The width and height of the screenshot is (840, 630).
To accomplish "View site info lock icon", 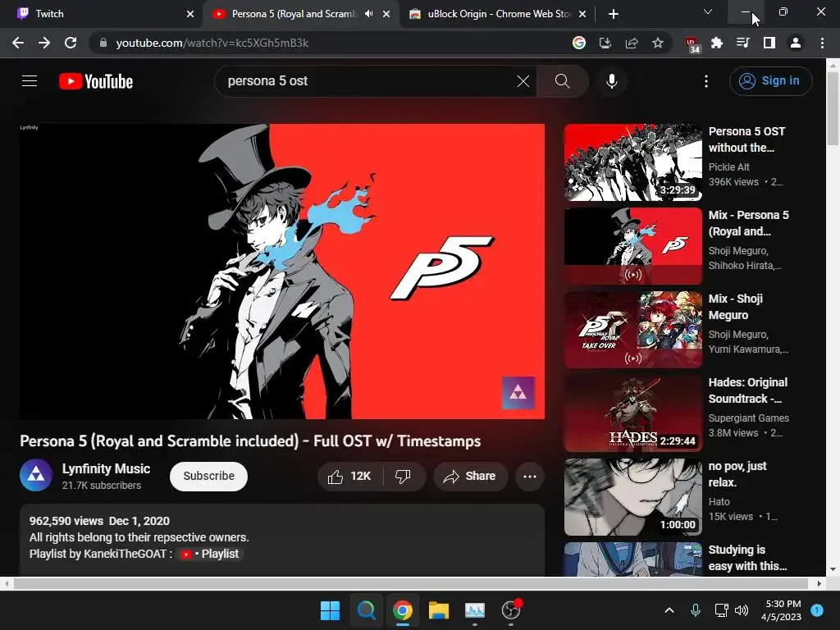I will 103,43.
